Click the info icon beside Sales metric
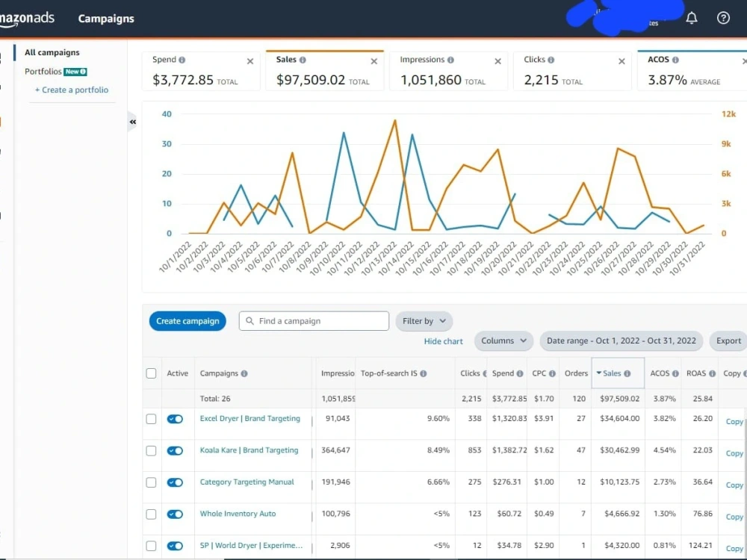 pos(303,60)
